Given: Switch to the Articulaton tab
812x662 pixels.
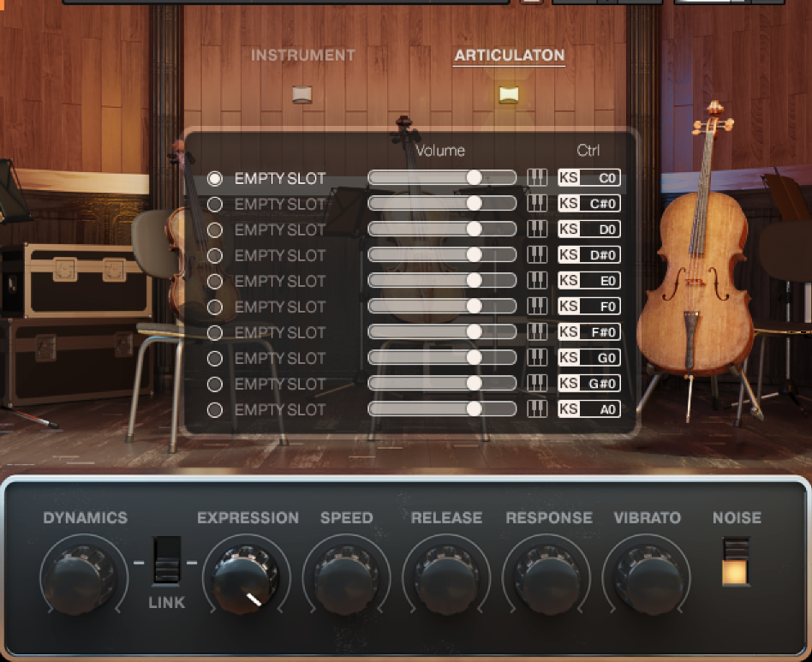Looking at the screenshot, I should point(509,56).
